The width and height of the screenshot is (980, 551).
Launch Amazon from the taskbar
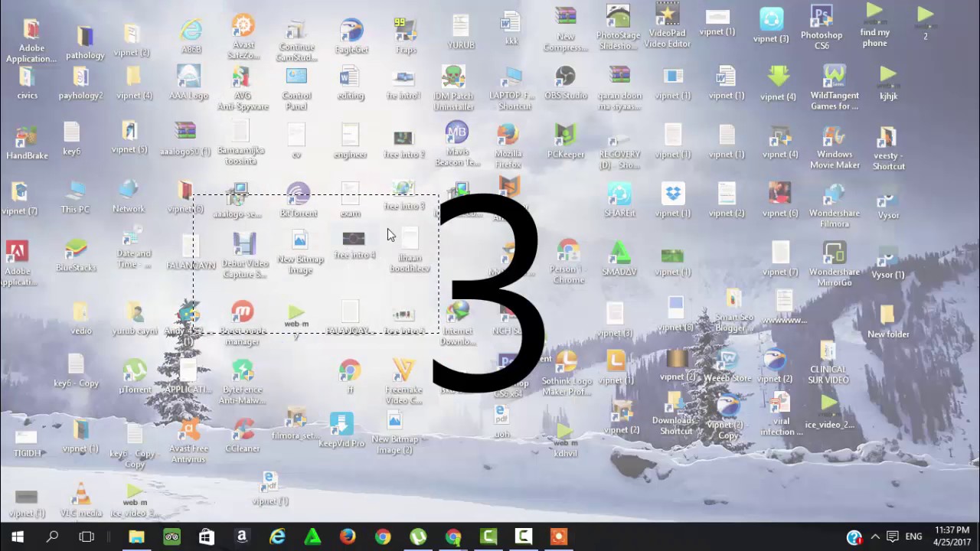pos(242,537)
